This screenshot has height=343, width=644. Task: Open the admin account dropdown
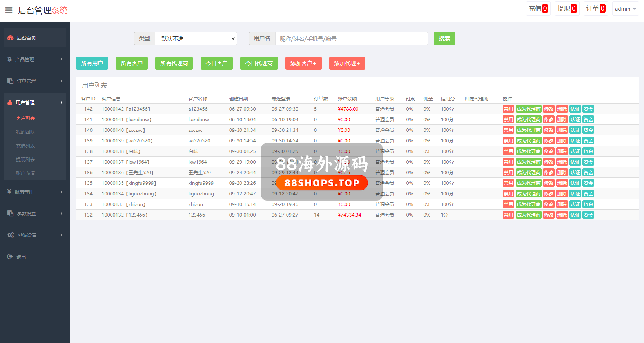tap(625, 9)
